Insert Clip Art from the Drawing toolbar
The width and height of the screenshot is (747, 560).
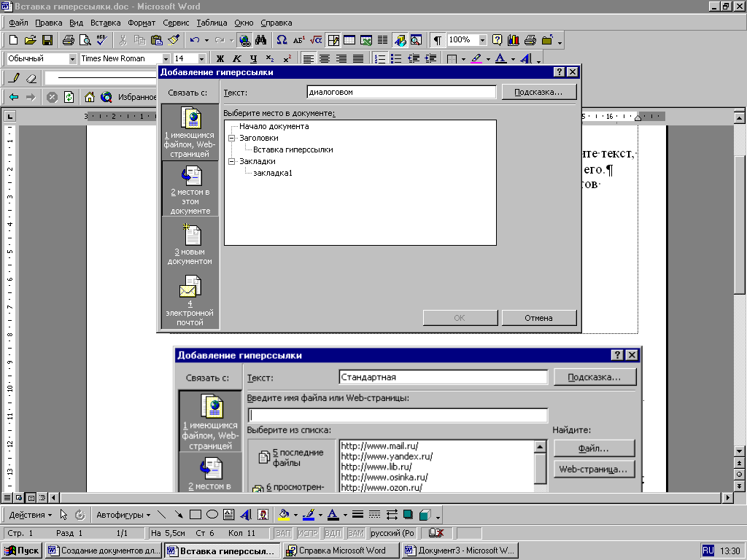(x=263, y=515)
